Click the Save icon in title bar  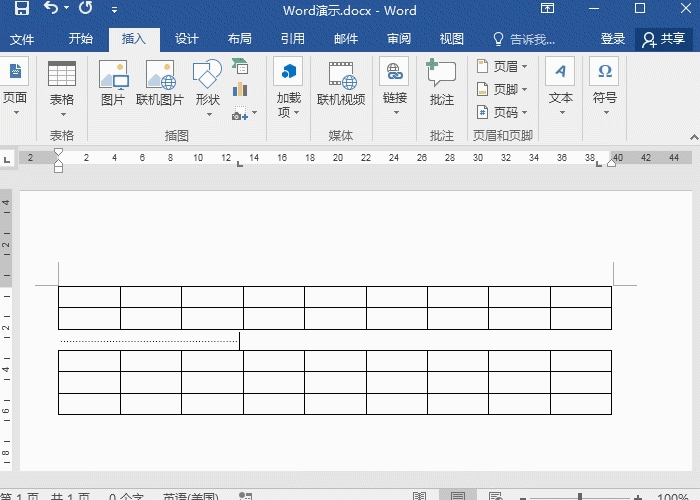tap(21, 9)
